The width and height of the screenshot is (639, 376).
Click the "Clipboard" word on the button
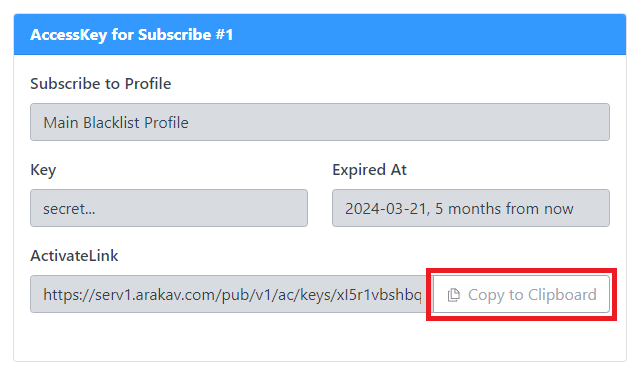click(x=562, y=295)
